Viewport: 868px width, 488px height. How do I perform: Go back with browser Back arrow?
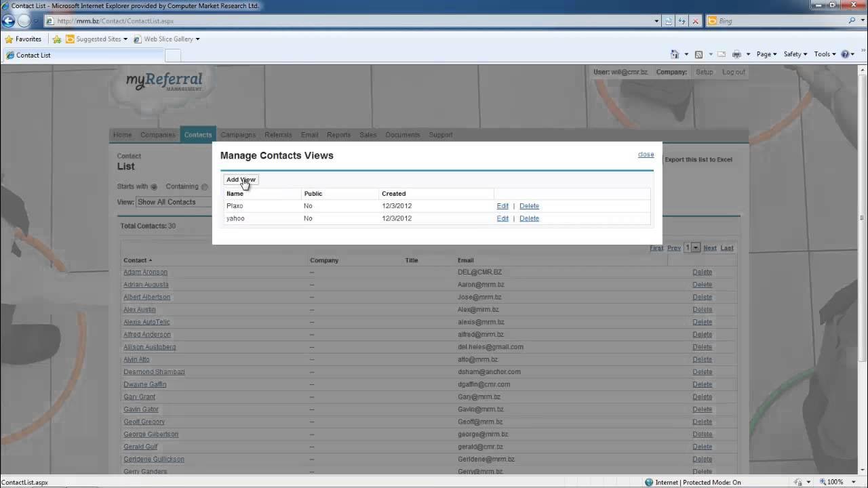(x=9, y=21)
